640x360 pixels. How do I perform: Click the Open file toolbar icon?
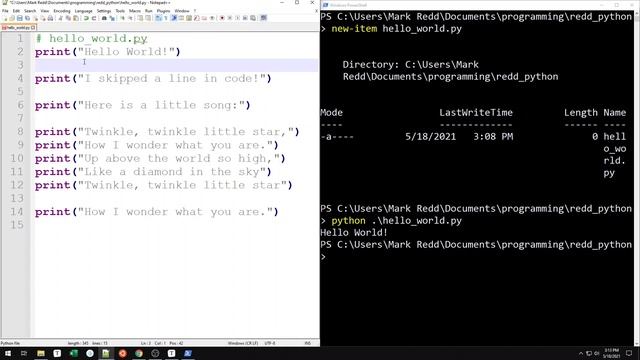coord(12,18)
